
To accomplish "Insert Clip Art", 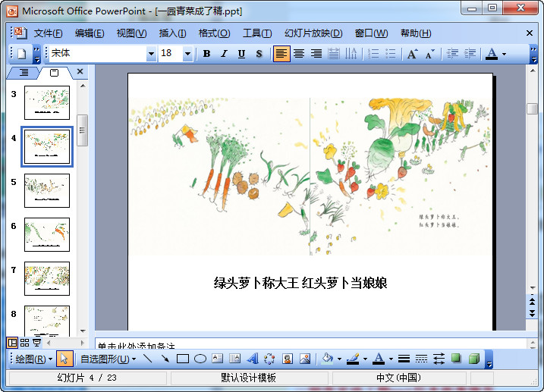I will (288, 359).
